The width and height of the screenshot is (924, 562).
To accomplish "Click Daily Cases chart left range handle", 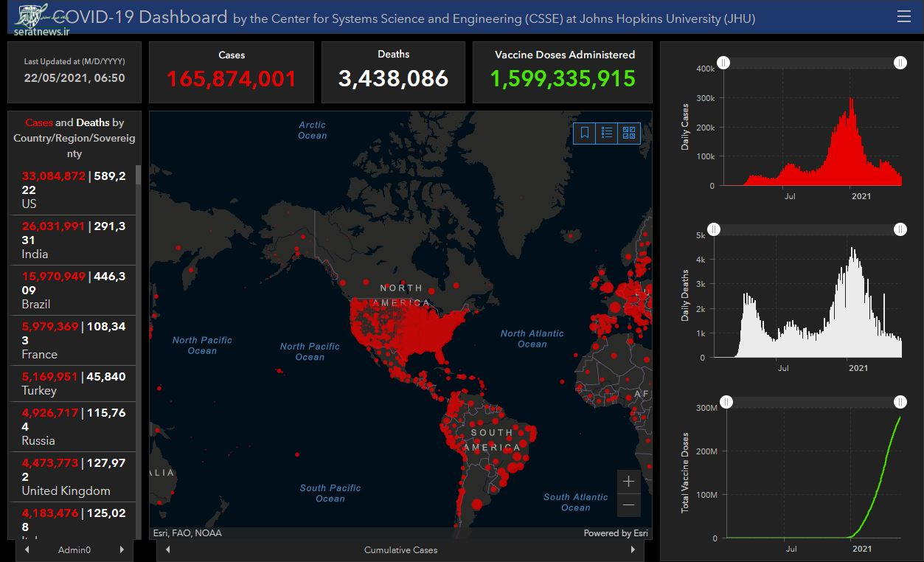I will tap(723, 63).
